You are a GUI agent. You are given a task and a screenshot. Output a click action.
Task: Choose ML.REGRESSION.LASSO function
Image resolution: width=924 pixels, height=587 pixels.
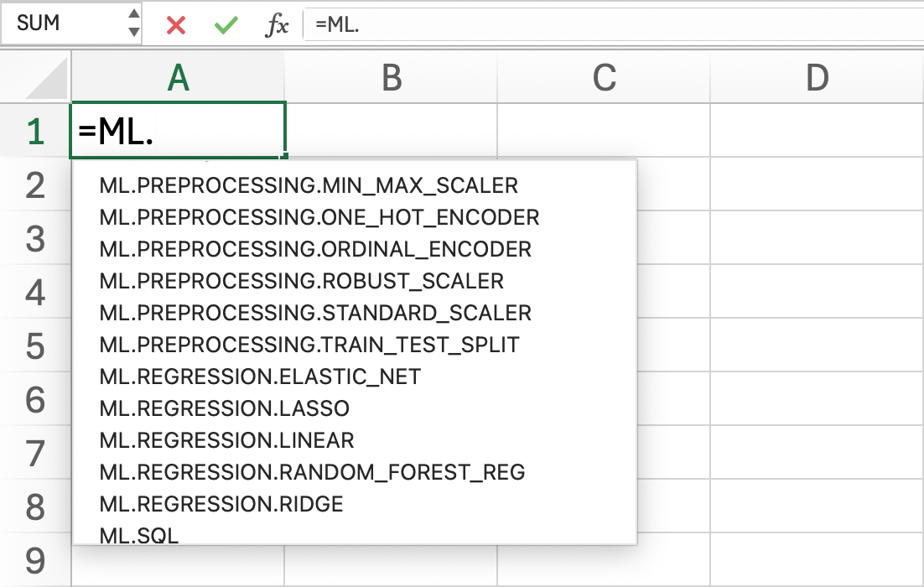click(224, 408)
